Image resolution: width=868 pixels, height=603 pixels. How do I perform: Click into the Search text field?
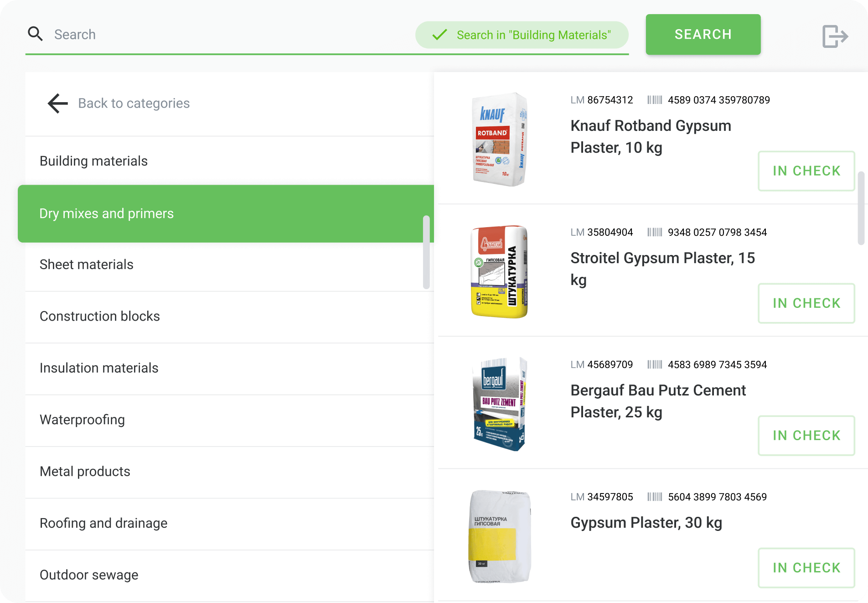228,35
